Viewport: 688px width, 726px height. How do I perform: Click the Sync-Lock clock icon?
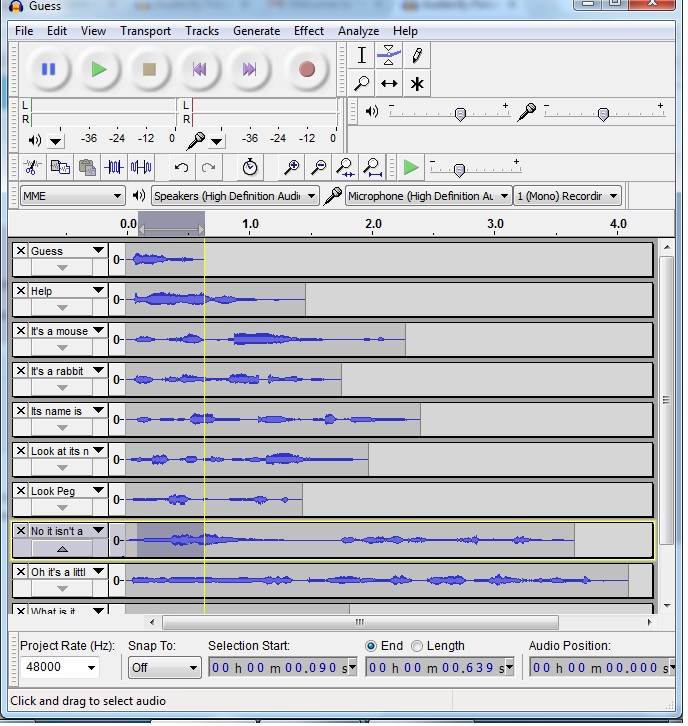[x=250, y=167]
